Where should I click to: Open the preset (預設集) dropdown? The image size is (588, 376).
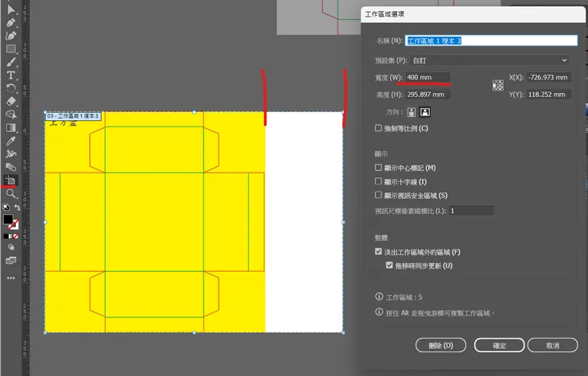489,60
